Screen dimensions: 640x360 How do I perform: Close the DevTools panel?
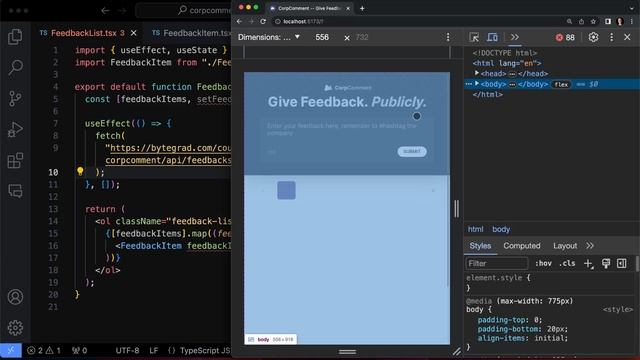627,37
